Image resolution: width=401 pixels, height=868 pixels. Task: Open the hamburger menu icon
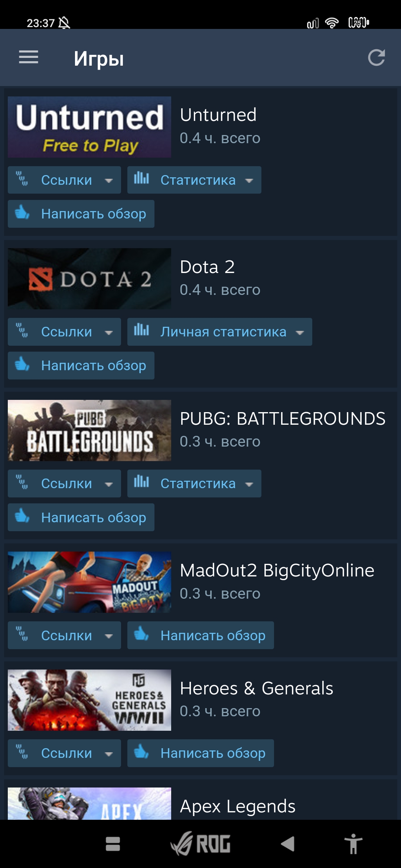coord(29,57)
